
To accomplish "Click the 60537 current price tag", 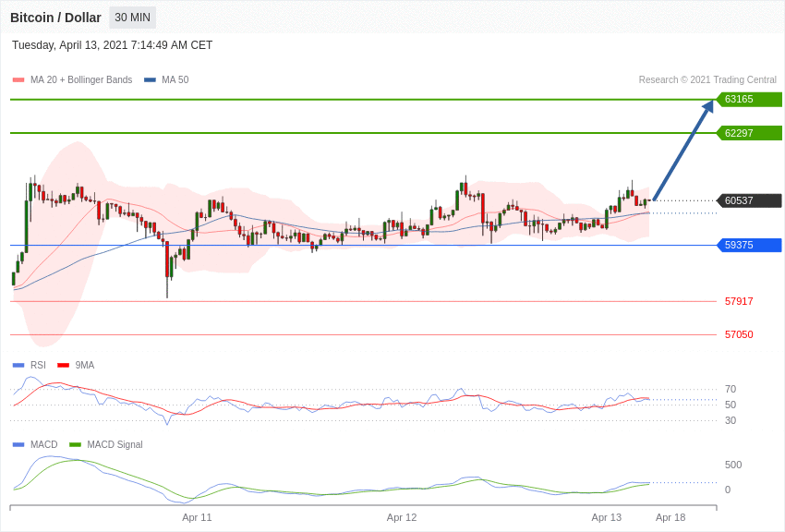I will click(x=750, y=200).
